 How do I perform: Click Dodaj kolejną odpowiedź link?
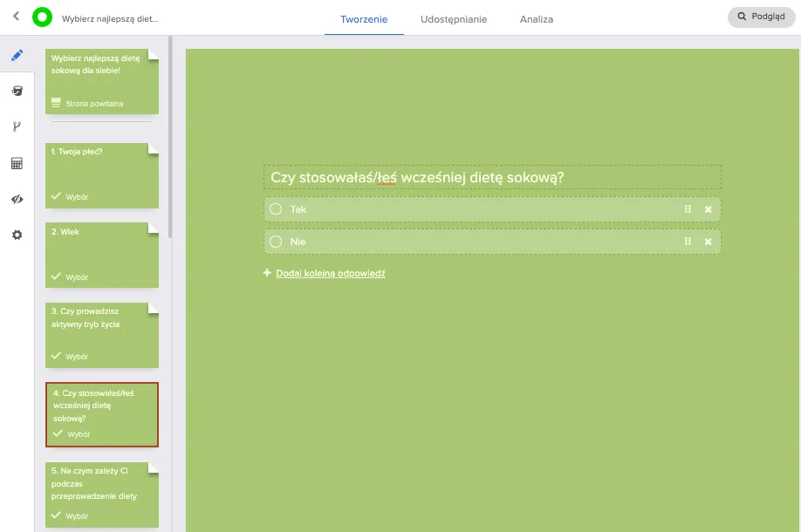[331, 273]
